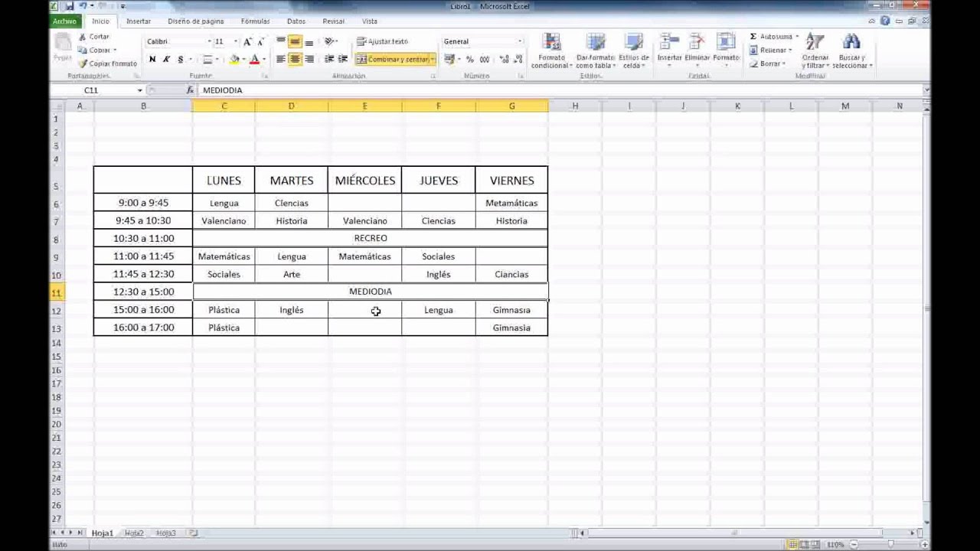This screenshot has width=980, height=551.
Task: Open Dar formato como tabla
Action: click(x=595, y=51)
